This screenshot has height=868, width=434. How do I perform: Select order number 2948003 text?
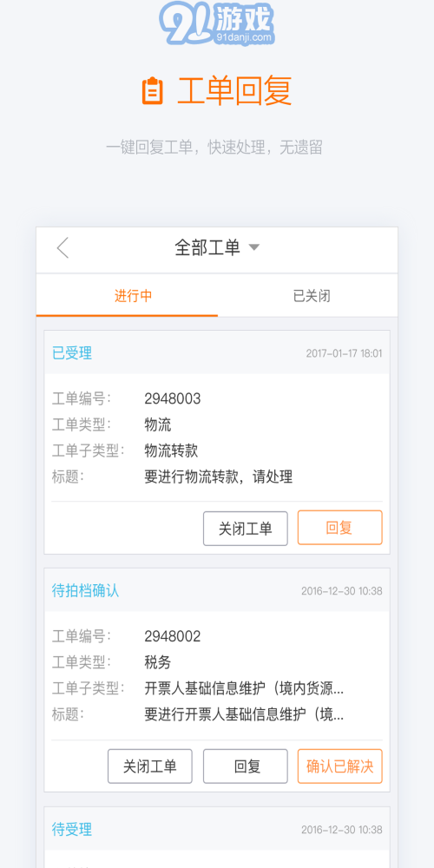click(172, 398)
